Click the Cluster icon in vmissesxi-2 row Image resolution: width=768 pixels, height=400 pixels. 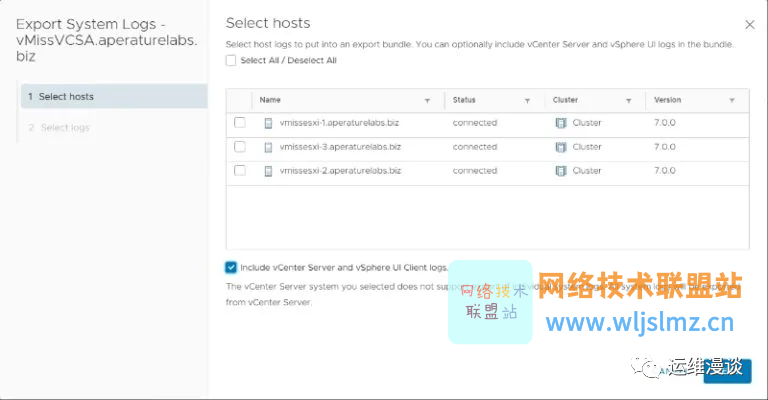(x=561, y=171)
